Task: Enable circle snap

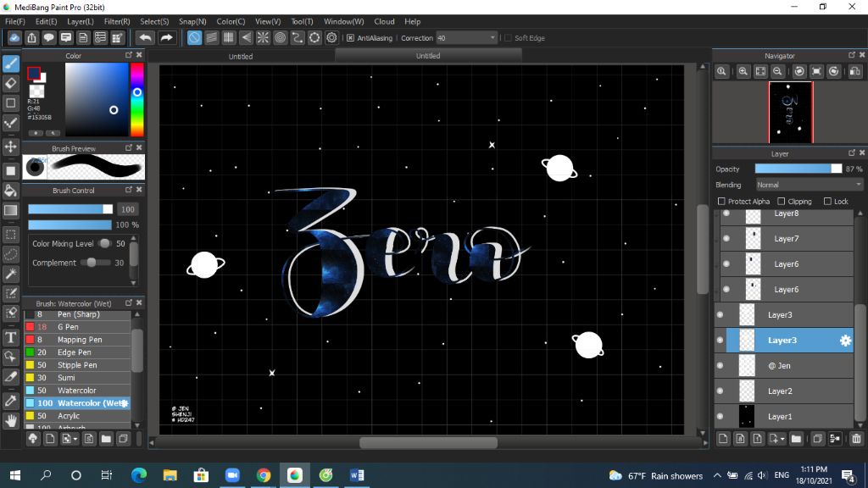Action: [x=280, y=37]
